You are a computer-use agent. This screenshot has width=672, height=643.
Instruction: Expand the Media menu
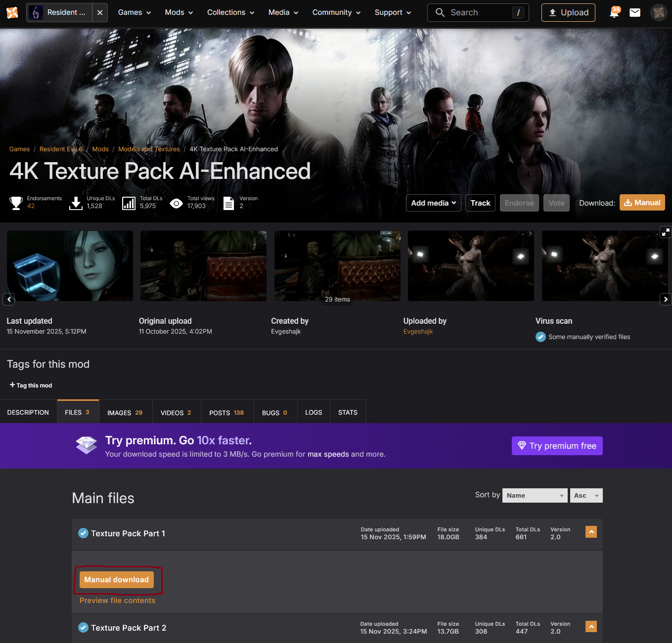pyautogui.click(x=283, y=12)
